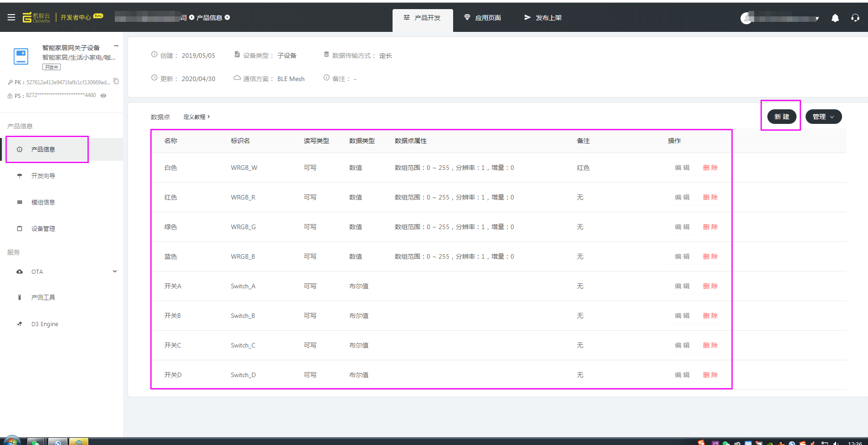Expand the 管理 dropdown button
Image resolution: width=868 pixels, height=445 pixels.
tap(823, 117)
